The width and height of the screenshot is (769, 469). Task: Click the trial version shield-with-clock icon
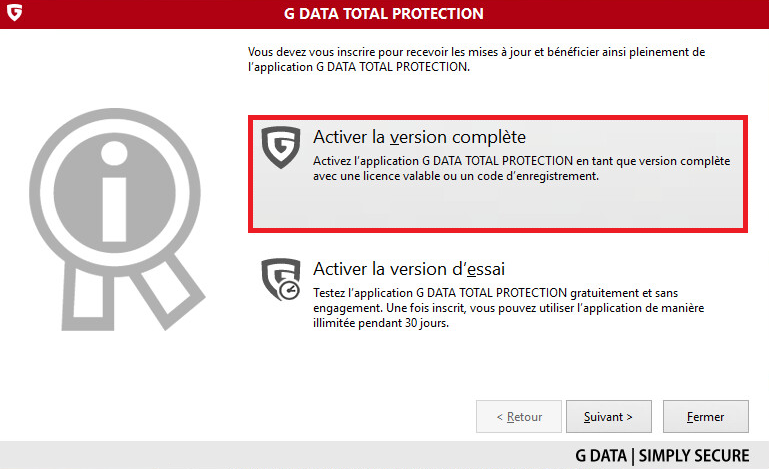tap(281, 279)
